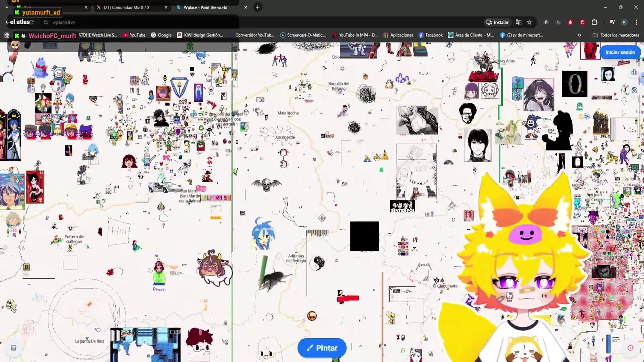
Task: Open the KIWI design Gestión bookmark
Action: (199, 35)
